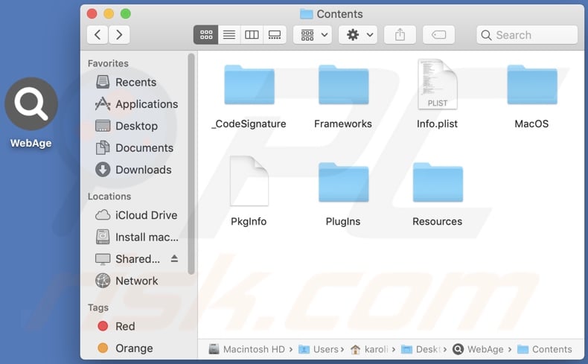Select the Resources folder icon

point(438,182)
